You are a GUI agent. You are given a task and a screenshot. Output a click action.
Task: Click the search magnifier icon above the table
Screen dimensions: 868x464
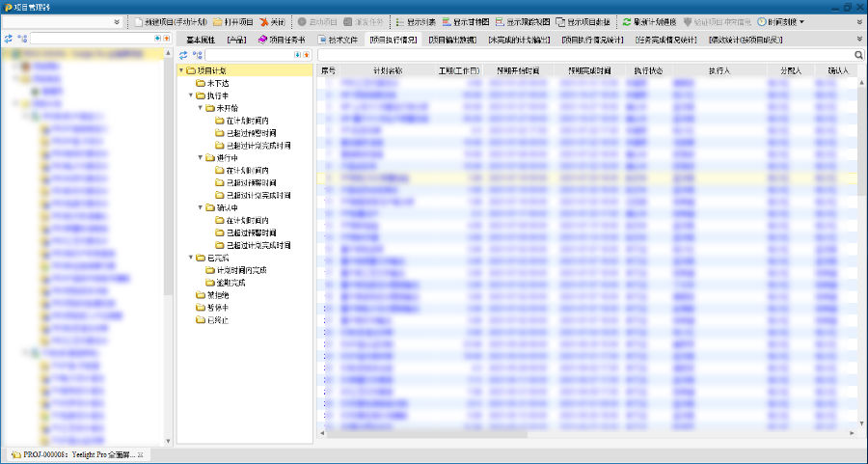pyautogui.click(x=858, y=55)
